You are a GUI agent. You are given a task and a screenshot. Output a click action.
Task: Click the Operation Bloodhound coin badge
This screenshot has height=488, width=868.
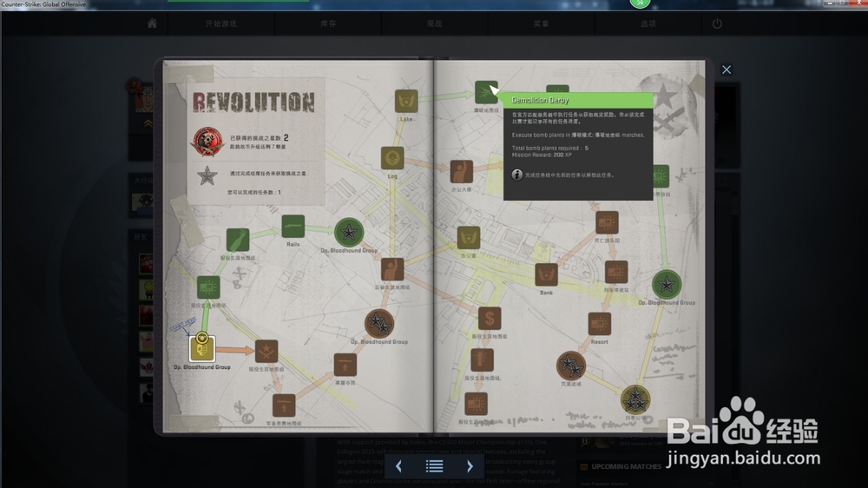207,142
